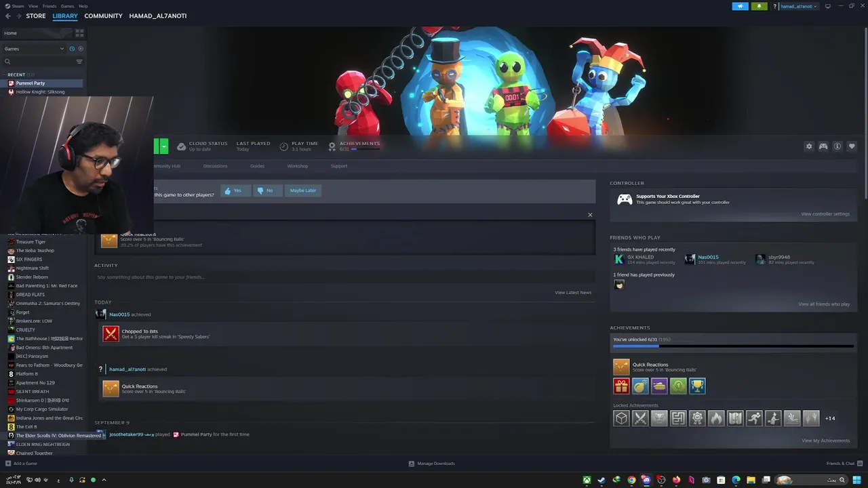Open Manage Downloads
Viewport: 868px width, 488px height.
[432, 464]
